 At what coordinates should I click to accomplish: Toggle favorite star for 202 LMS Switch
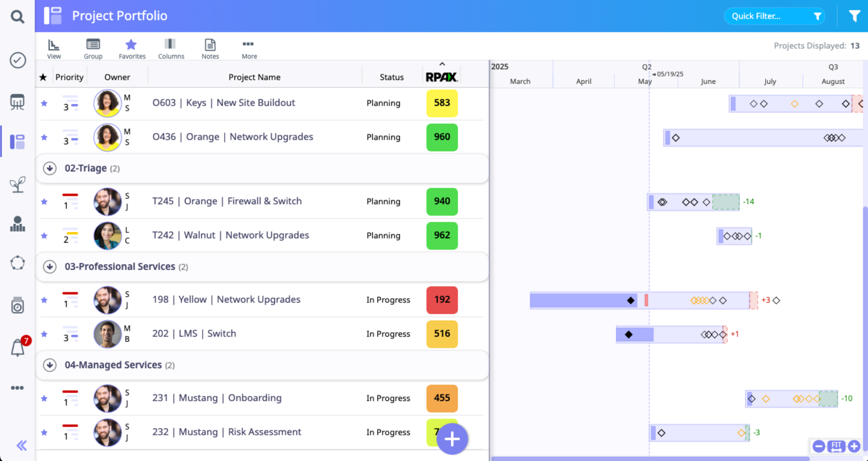(44, 334)
